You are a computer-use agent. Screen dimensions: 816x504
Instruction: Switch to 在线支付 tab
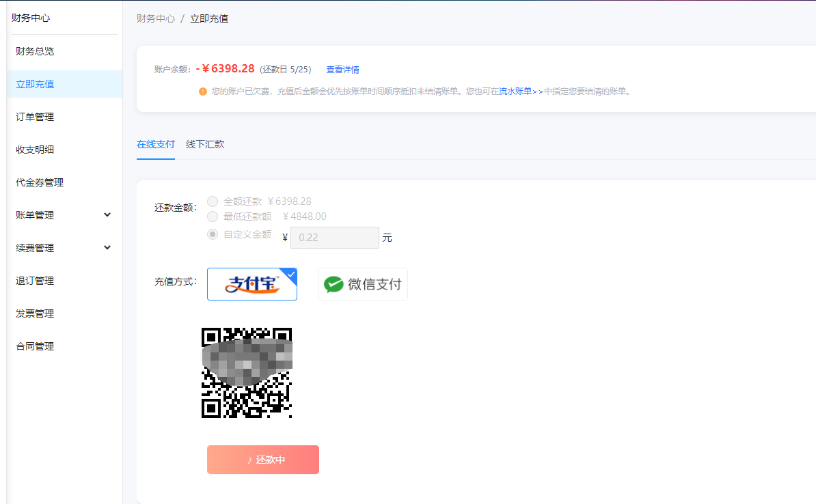(156, 144)
